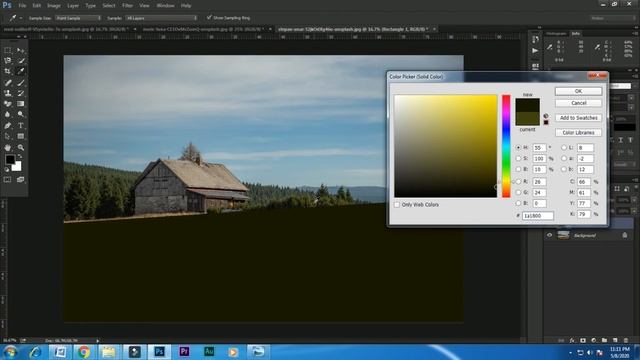The width and height of the screenshot is (640, 360).
Task: Open Color Libraries
Action: (578, 132)
